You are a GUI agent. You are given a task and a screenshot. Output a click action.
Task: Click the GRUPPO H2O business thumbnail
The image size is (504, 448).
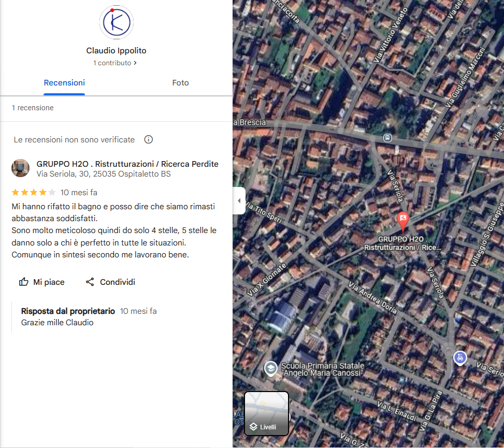(x=21, y=168)
